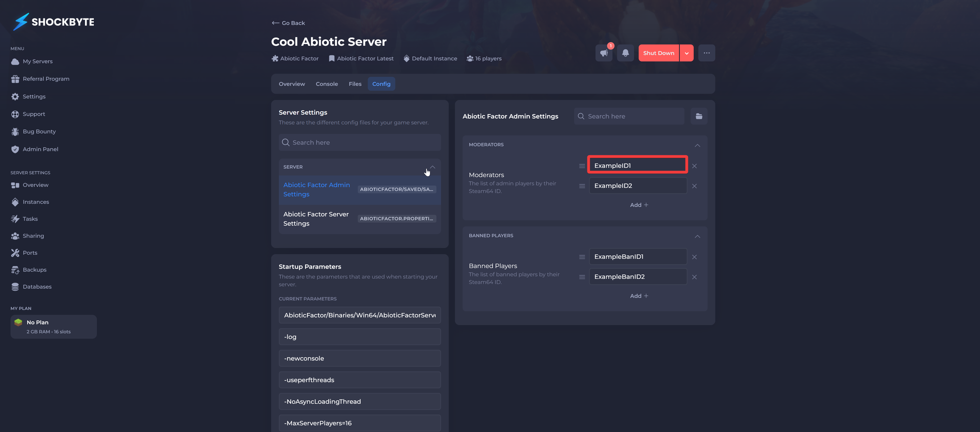The image size is (980, 432).
Task: Open the Support page
Action: [28, 114]
